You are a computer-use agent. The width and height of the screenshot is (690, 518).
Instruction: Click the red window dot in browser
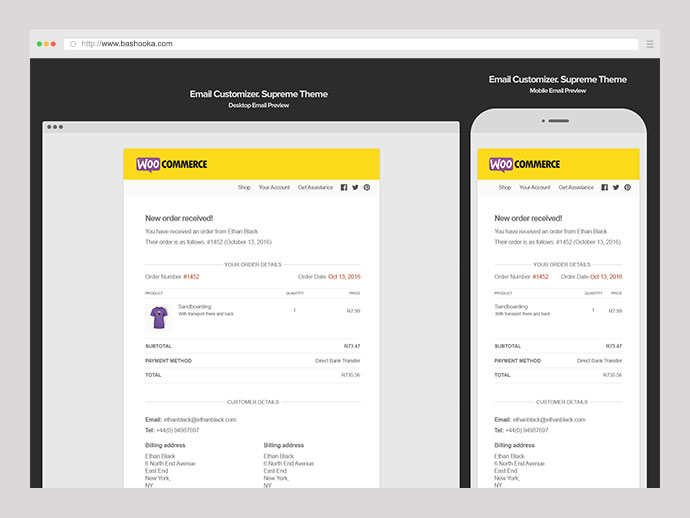(53, 44)
